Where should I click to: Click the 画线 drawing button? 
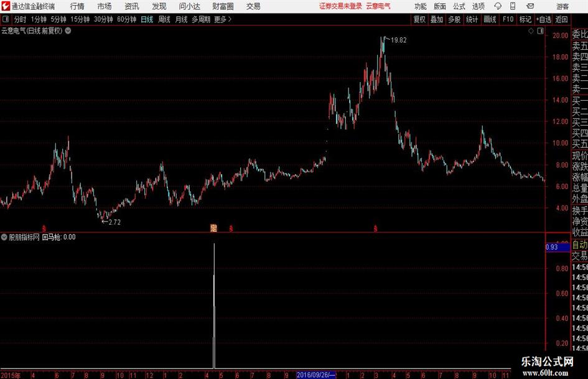pos(490,19)
